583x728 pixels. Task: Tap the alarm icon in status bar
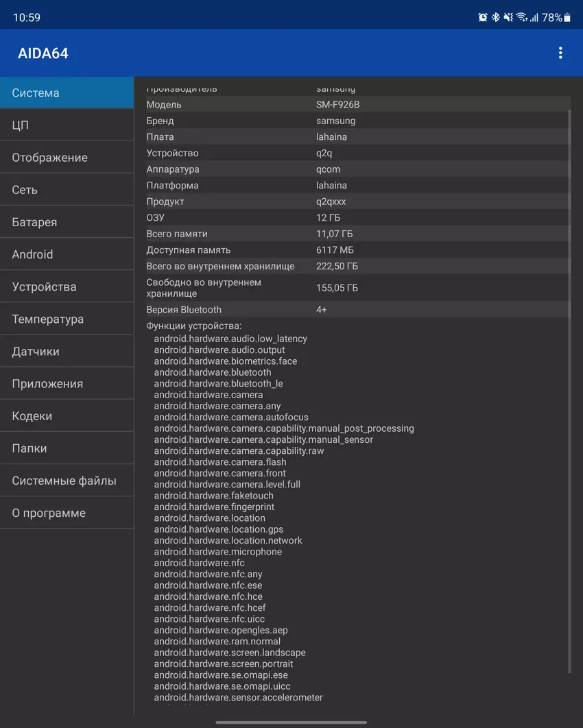[483, 18]
